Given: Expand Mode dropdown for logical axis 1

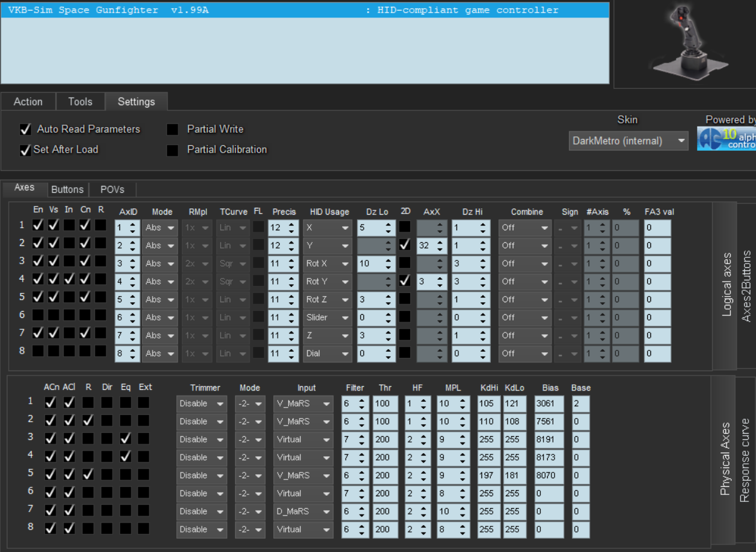Looking at the screenshot, I should click(x=159, y=228).
